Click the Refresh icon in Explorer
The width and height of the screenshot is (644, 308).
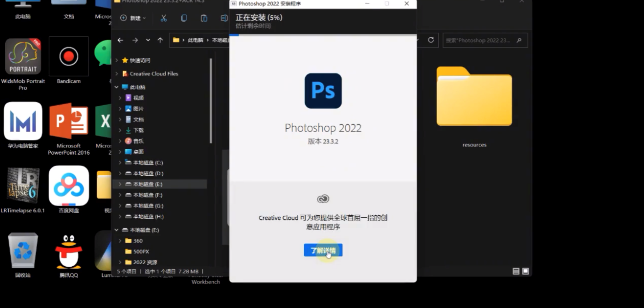coord(431,40)
